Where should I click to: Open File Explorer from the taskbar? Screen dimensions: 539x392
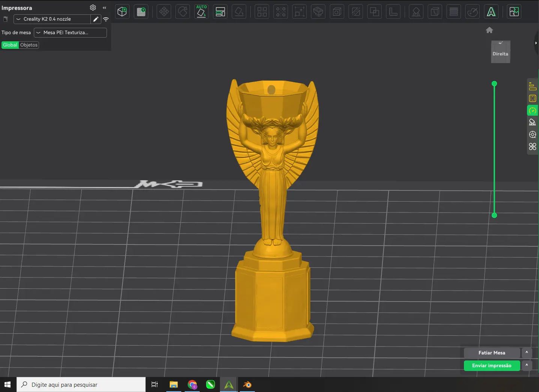pos(173,384)
